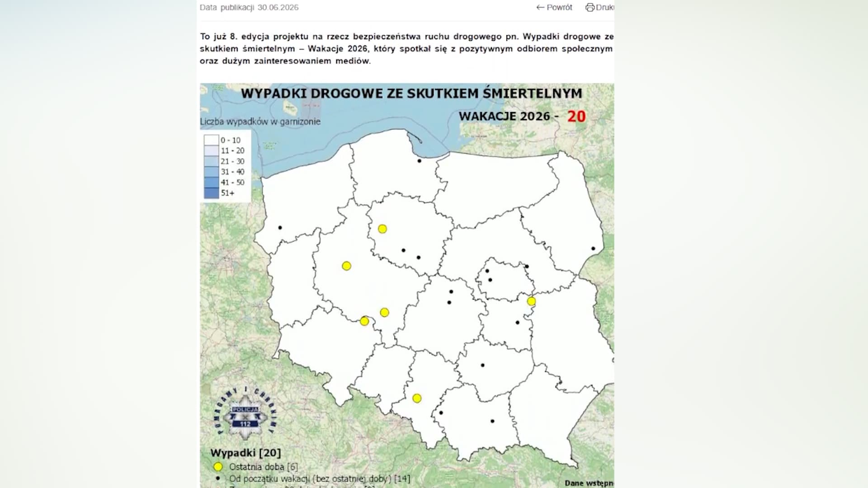
Task: Click the yellow accident marker near the eastern voivodeship border
Action: click(x=531, y=301)
